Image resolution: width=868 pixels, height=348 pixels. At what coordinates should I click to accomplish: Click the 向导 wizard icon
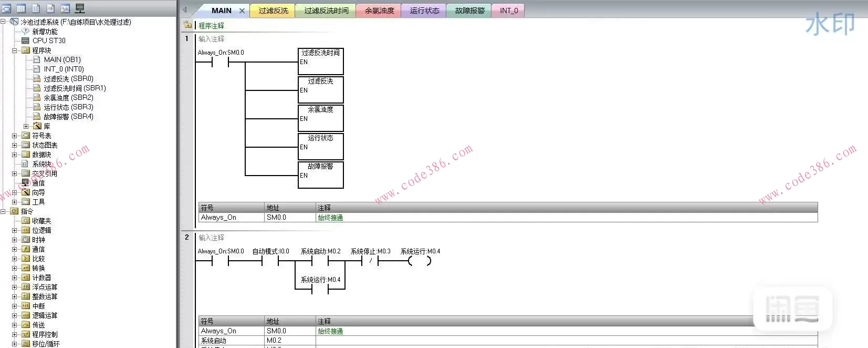[x=25, y=192]
